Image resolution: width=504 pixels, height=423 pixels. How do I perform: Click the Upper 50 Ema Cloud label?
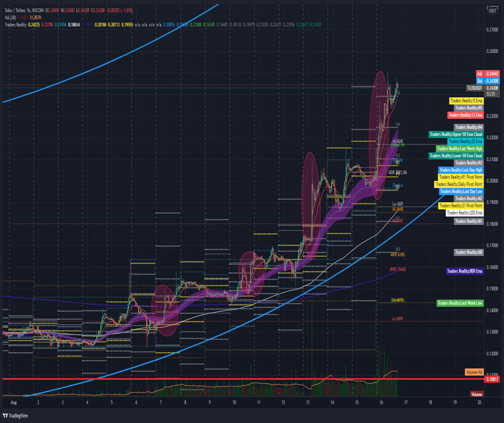point(456,135)
